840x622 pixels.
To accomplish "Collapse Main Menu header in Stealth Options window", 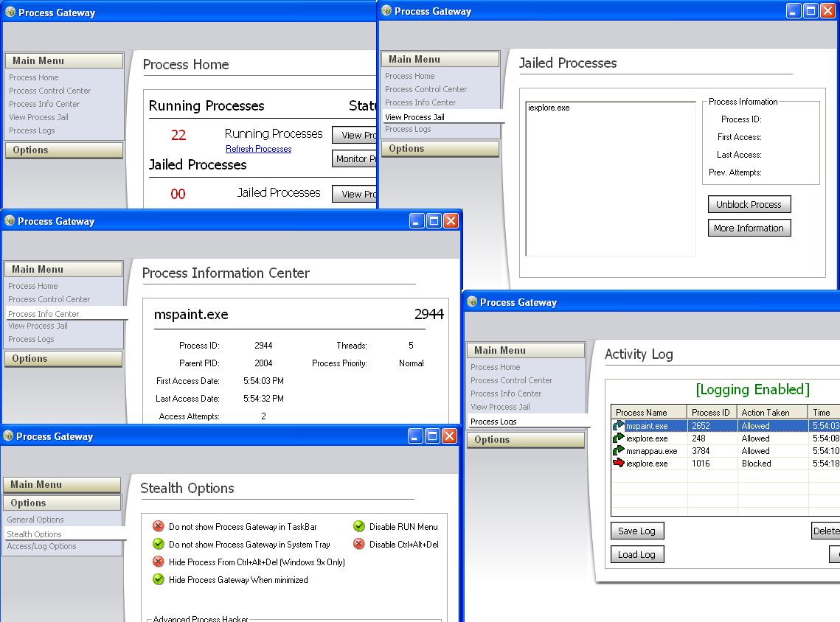I will tap(61, 485).
